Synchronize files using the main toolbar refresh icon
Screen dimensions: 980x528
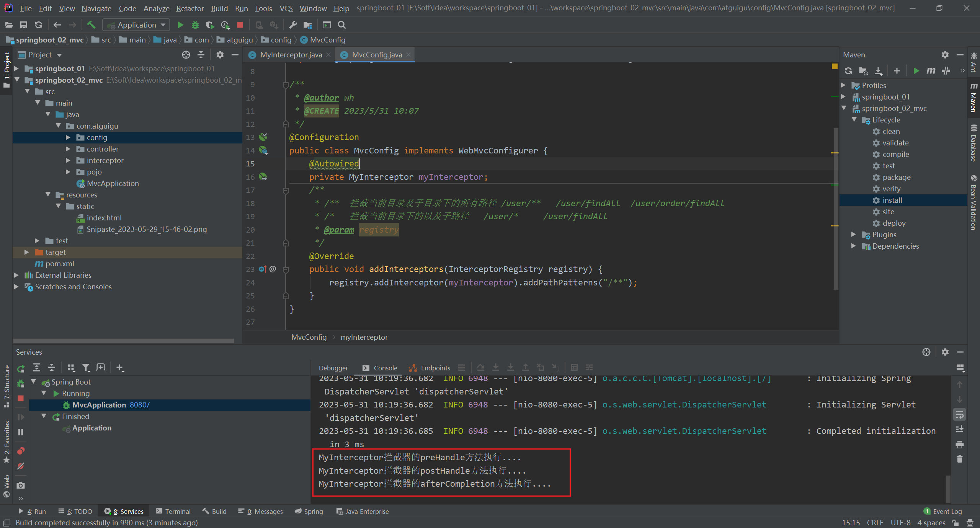pyautogui.click(x=39, y=25)
